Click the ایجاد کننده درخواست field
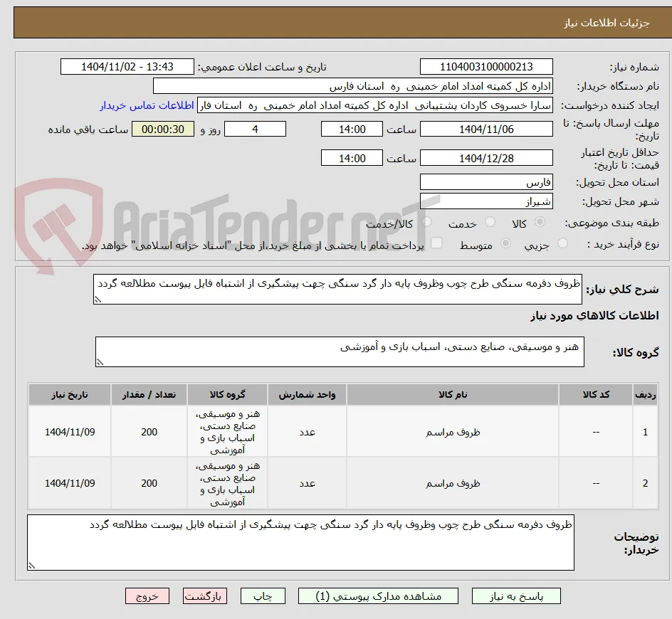Image resolution: width=672 pixels, height=619 pixels. point(375,105)
